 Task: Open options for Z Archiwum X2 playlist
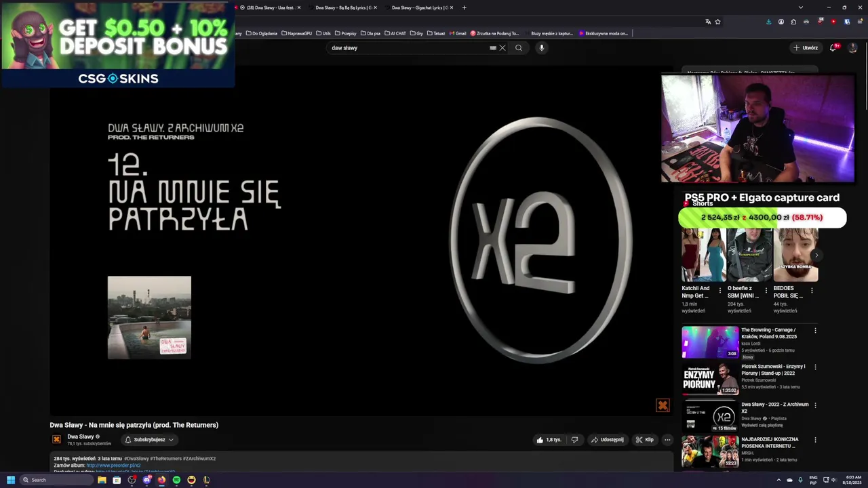[815, 405]
